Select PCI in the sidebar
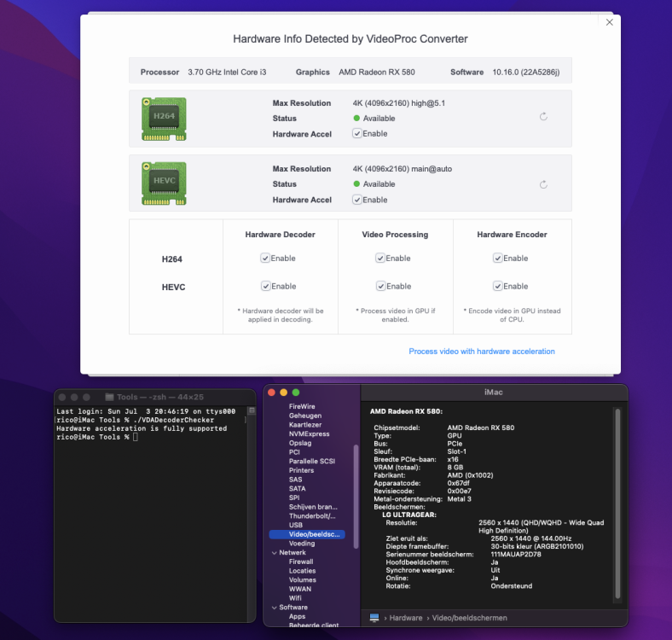This screenshot has height=640, width=672. pyautogui.click(x=294, y=452)
